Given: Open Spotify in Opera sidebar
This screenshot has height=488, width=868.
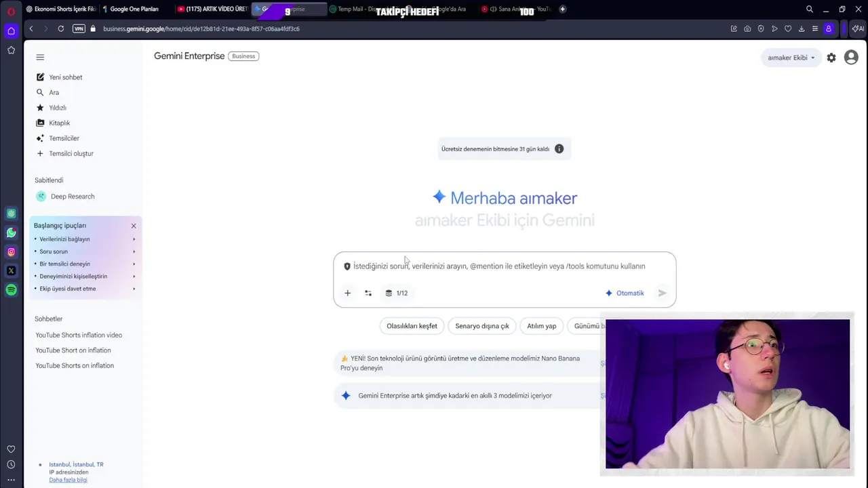Looking at the screenshot, I should pyautogui.click(x=11, y=289).
